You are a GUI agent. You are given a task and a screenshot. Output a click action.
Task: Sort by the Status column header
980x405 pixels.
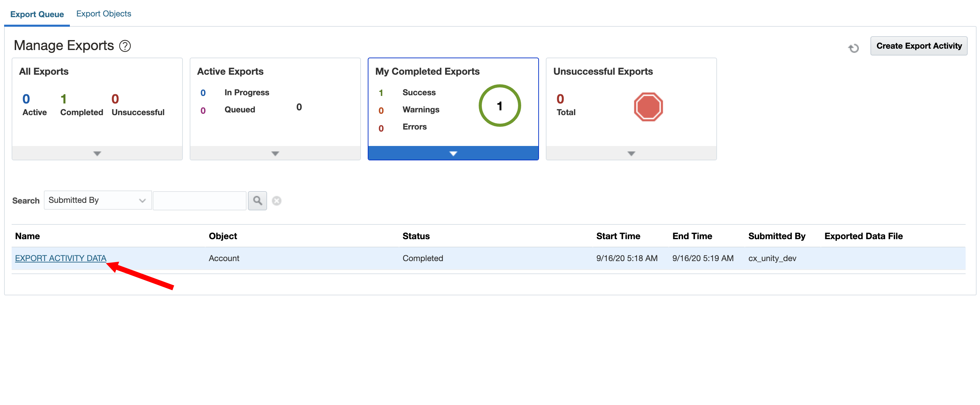416,236
